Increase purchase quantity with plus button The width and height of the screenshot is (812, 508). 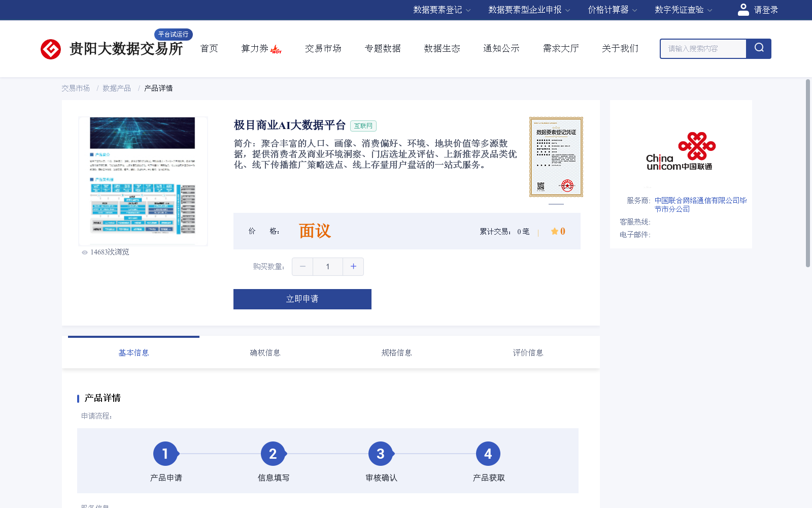pyautogui.click(x=353, y=267)
